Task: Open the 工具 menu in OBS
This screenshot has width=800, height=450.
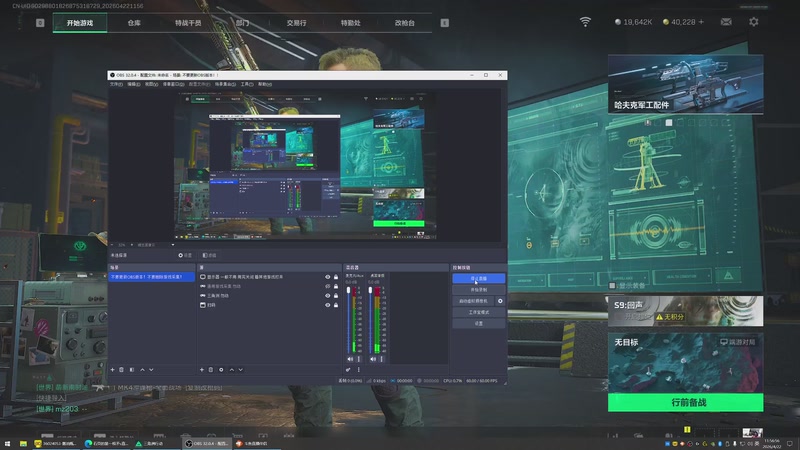Action: coord(247,84)
